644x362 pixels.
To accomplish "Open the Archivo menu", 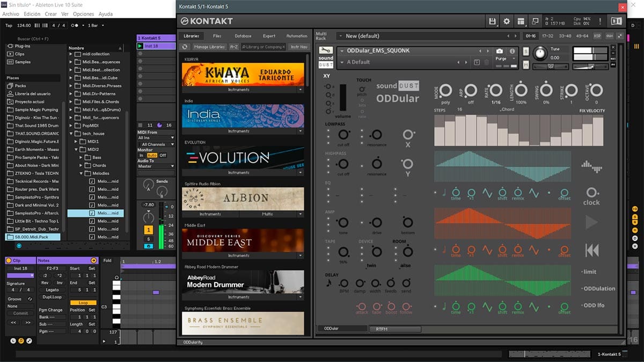I will pos(11,14).
